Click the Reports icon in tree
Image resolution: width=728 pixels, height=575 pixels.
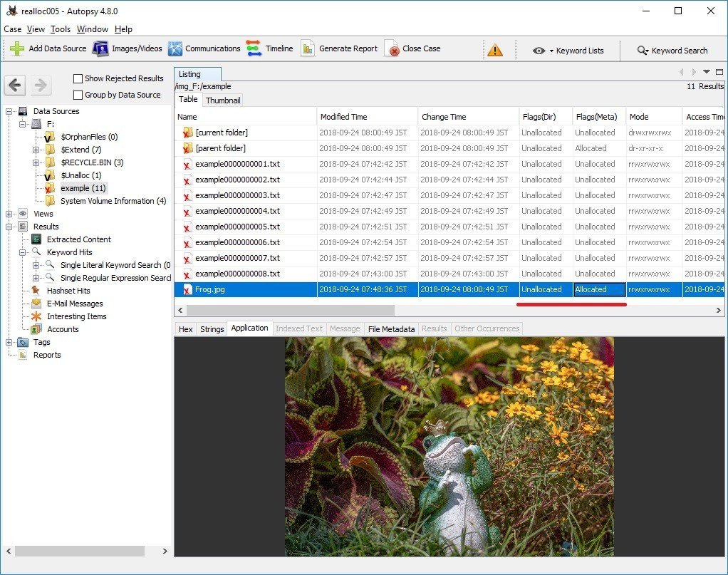23,355
